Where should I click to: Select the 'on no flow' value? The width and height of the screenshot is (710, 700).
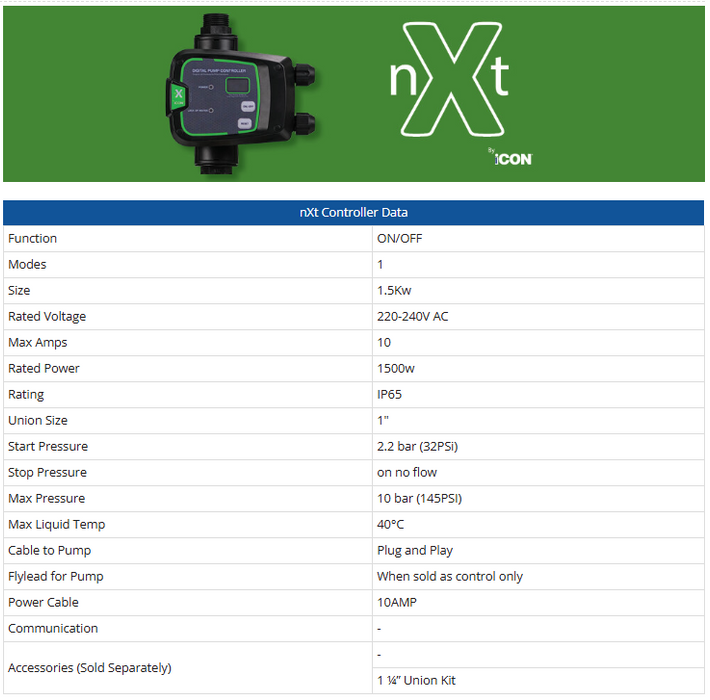(x=407, y=473)
